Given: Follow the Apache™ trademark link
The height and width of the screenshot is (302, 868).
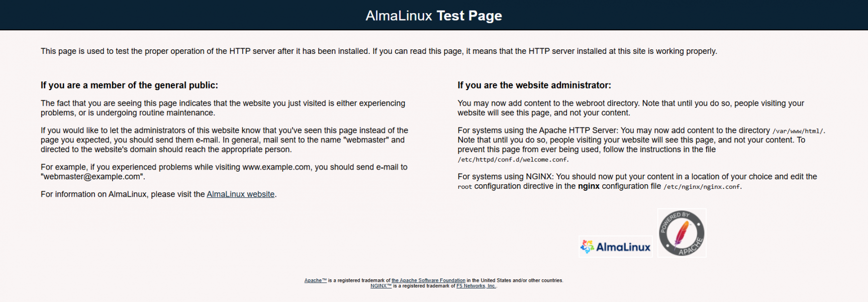Looking at the screenshot, I should click(x=316, y=280).
